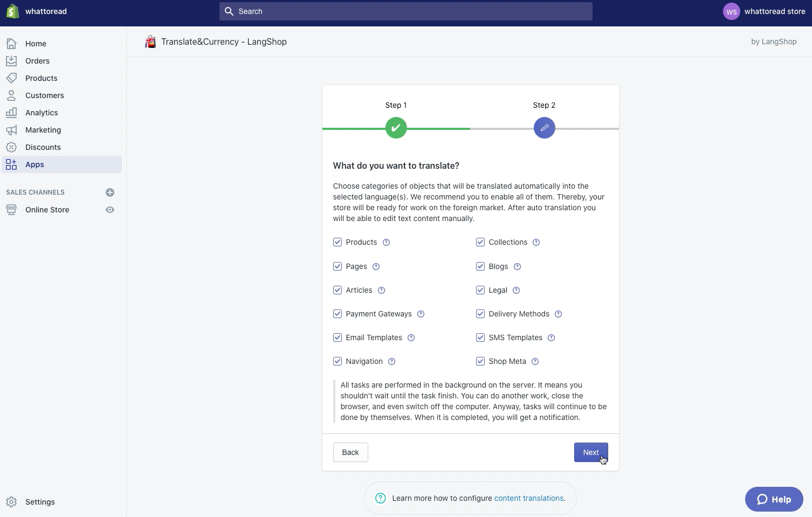Open help tooltip next to Blogs
Viewport: 812px width, 517px height.
tap(518, 267)
